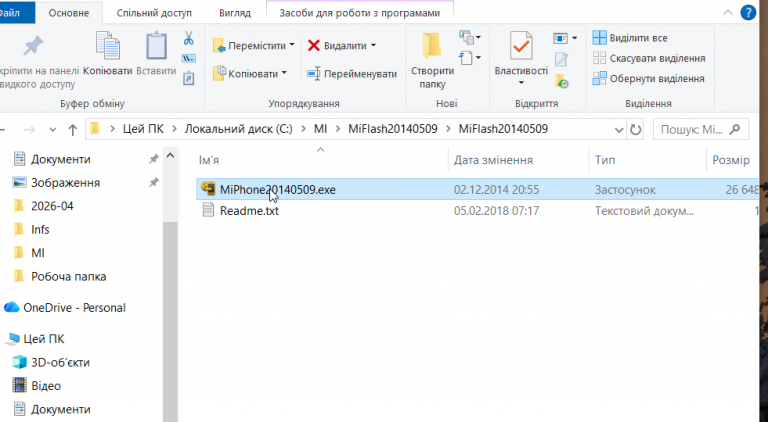Image resolution: width=768 pixels, height=422 pixels.
Task: Switch to the Спільний доступ tab
Action: click(x=154, y=13)
